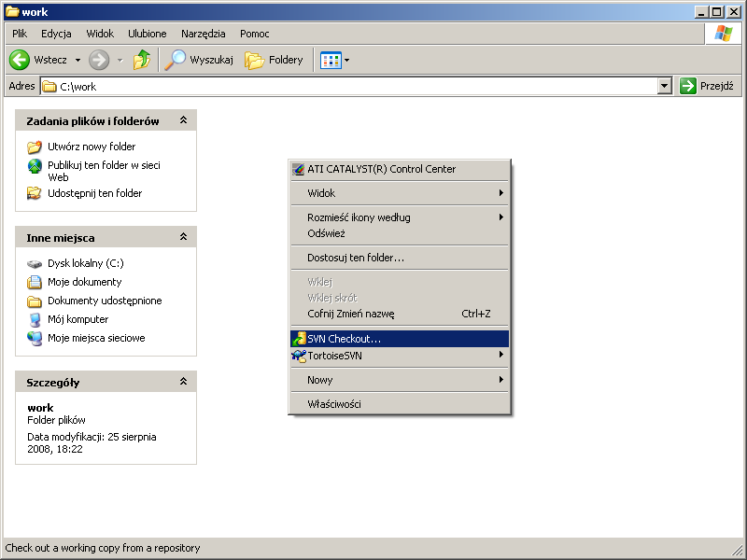Screen dimensions: 747x560
Task: Click the SVN Checkout icon
Action: point(299,339)
